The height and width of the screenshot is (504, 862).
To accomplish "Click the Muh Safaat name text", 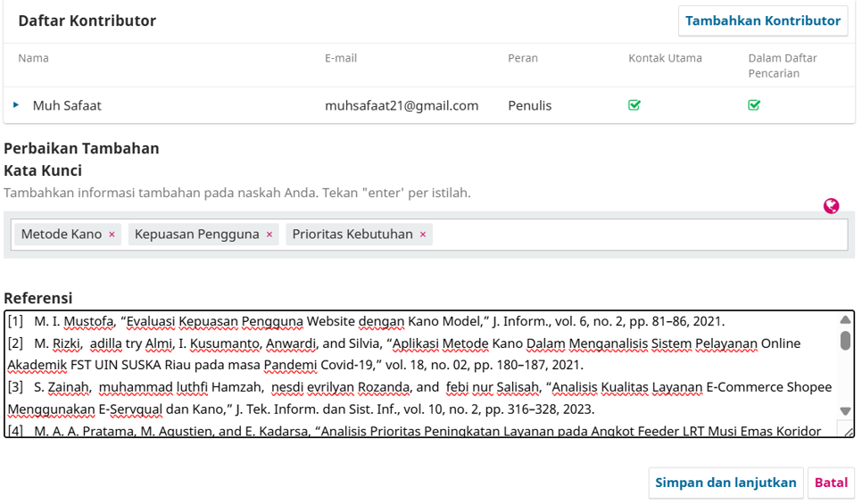I will pyautogui.click(x=67, y=105).
